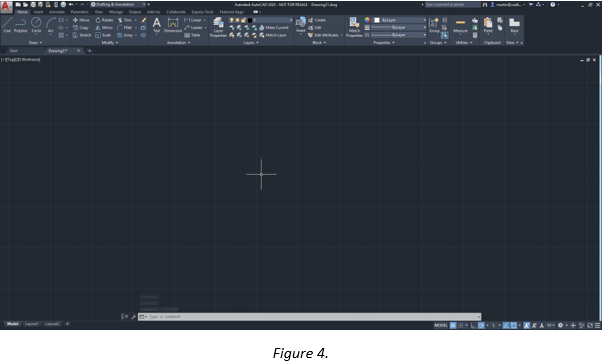The height and width of the screenshot is (364, 604).
Task: Open the Home ribbon tab
Action: point(22,12)
